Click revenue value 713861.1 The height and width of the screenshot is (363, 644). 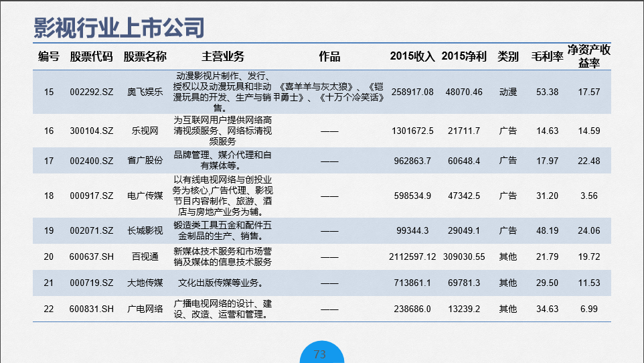(x=412, y=283)
